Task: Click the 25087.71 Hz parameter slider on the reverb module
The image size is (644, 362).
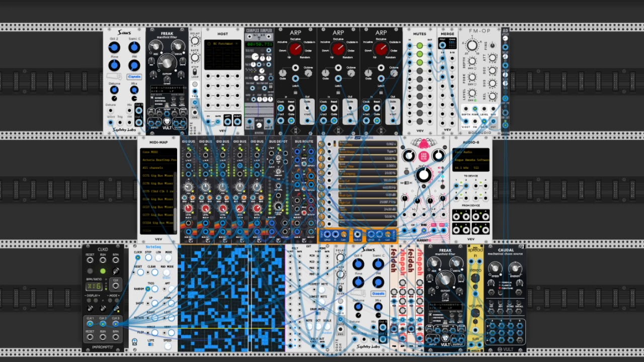Action: click(x=368, y=202)
